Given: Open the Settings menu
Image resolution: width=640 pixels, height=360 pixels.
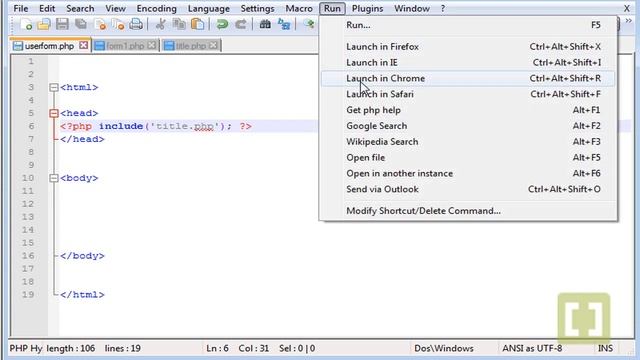Looking at the screenshot, I should click(x=257, y=8).
